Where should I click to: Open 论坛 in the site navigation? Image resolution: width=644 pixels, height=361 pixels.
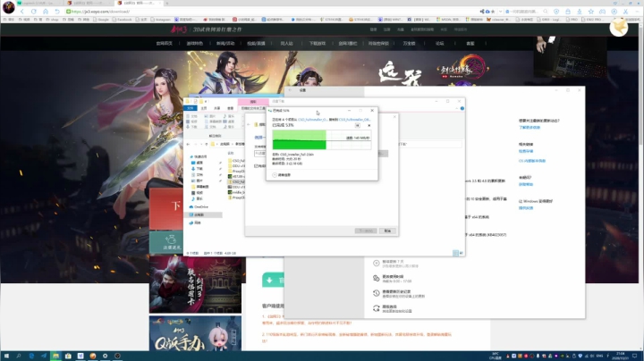439,44
